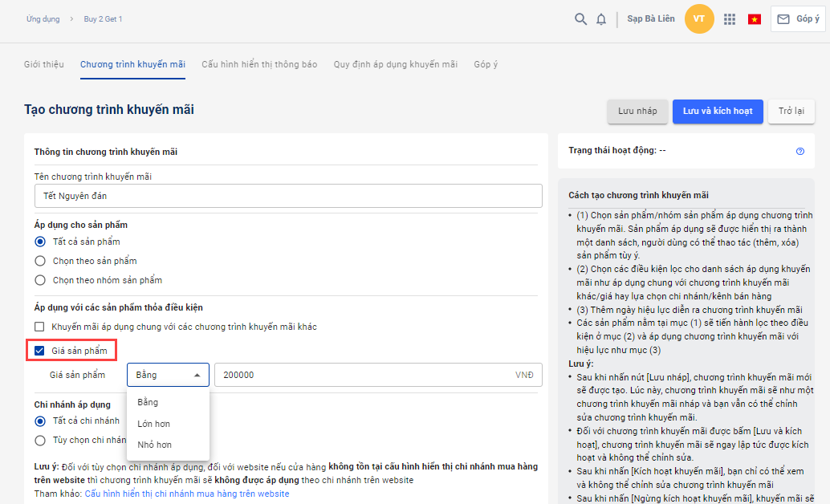The image size is (830, 504).
Task: Open the notifications bell
Action: pyautogui.click(x=601, y=19)
